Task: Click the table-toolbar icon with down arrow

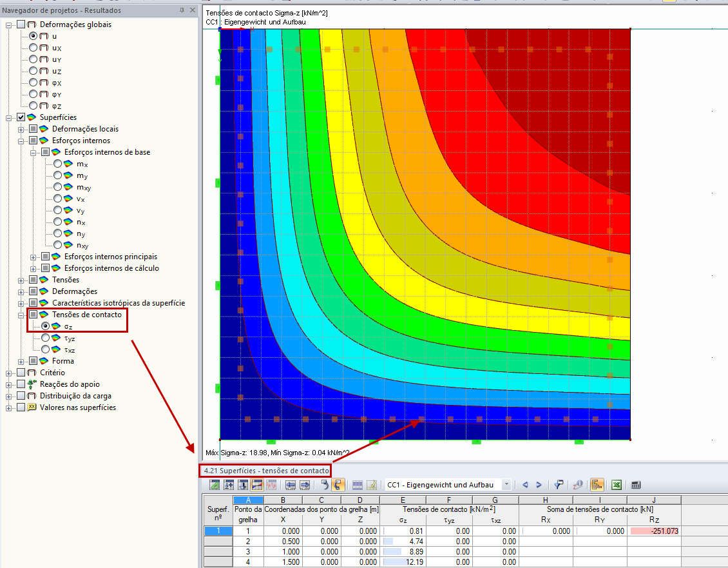Action: 243,485
